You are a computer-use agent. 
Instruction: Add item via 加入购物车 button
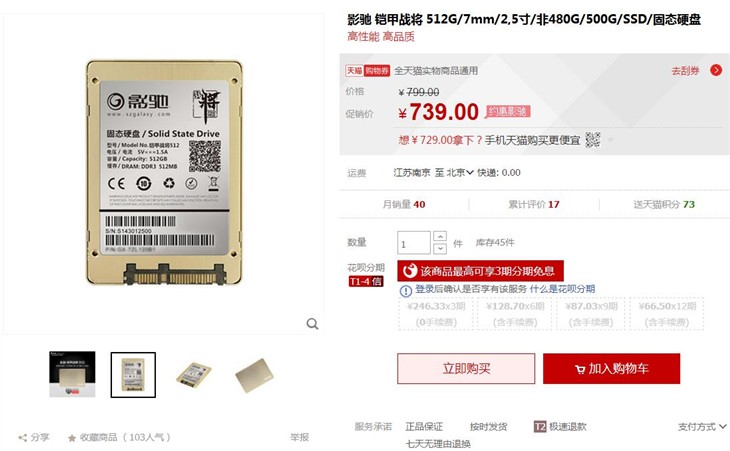pyautogui.click(x=611, y=369)
